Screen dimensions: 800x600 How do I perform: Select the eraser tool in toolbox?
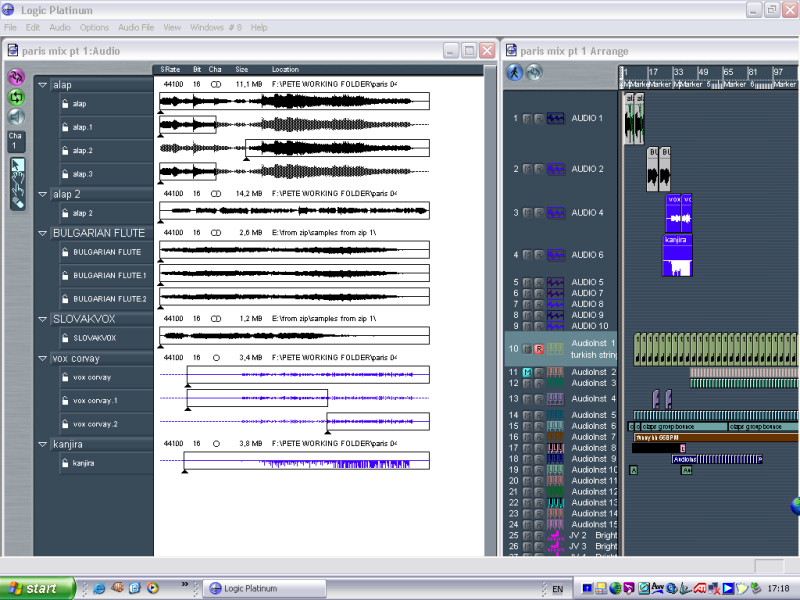tap(16, 202)
